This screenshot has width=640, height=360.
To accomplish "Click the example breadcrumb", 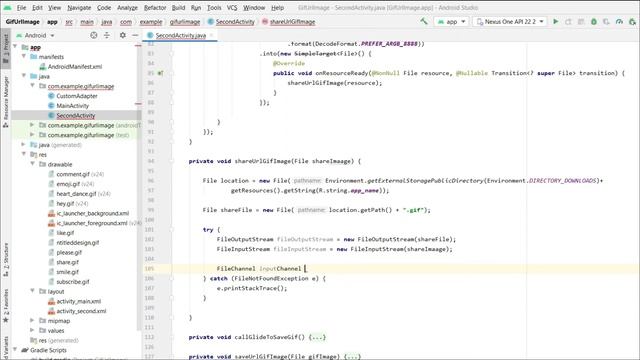I will tap(151, 22).
